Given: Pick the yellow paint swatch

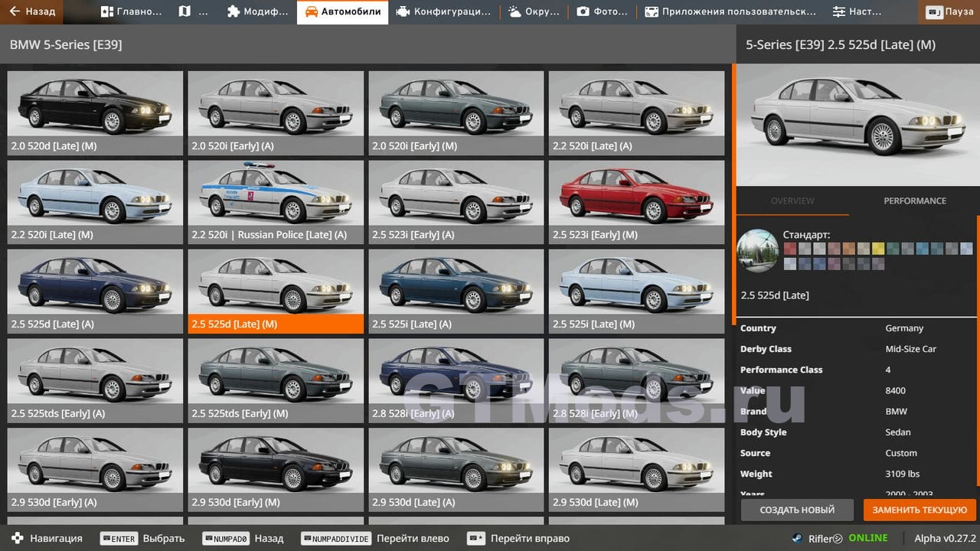Looking at the screenshot, I should pos(878,248).
